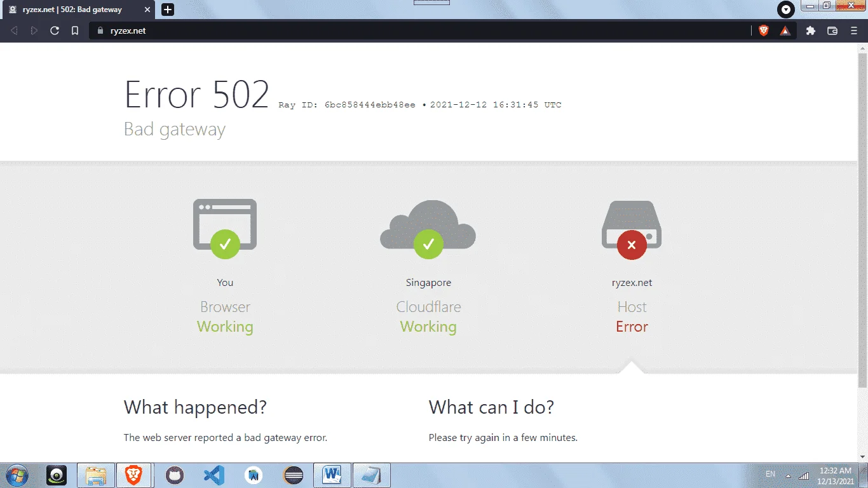Switch to Notepad in the taskbar
The height and width of the screenshot is (488, 868).
pos(372,475)
